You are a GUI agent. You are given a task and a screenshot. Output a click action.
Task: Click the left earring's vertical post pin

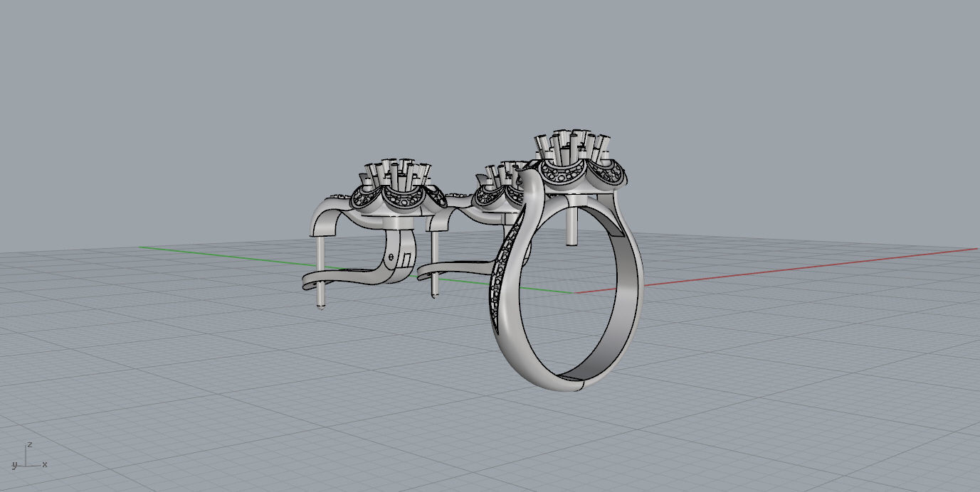pos(320,273)
